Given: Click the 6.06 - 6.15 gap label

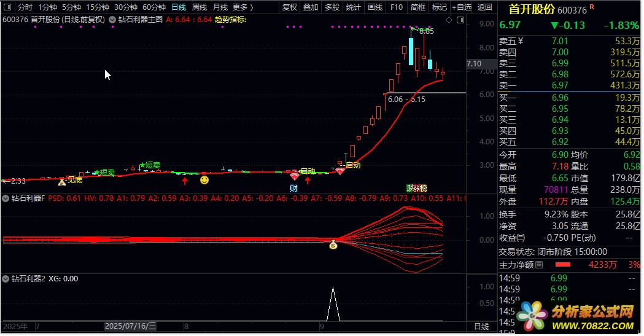Looking at the screenshot, I should 406,100.
